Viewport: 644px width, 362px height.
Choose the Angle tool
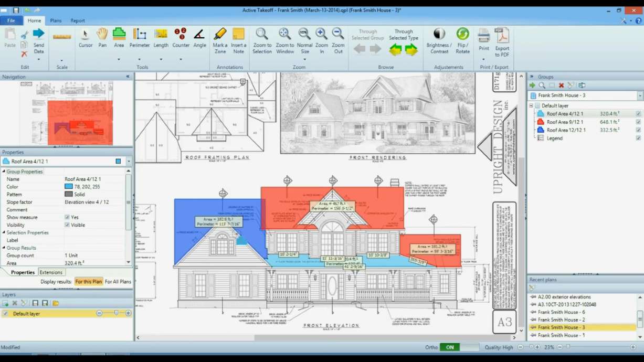click(x=199, y=38)
